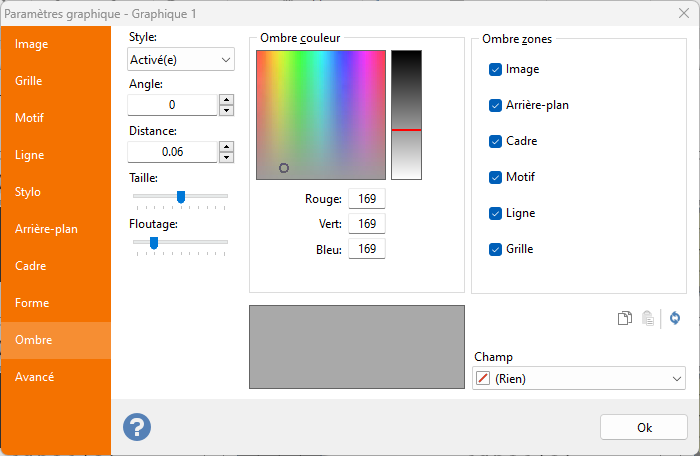700x456 pixels.
Task: Click the paste settings icon
Action: [x=648, y=319]
